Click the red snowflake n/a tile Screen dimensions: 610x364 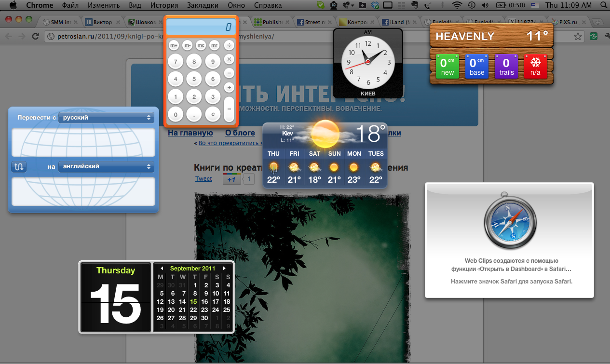(x=535, y=67)
